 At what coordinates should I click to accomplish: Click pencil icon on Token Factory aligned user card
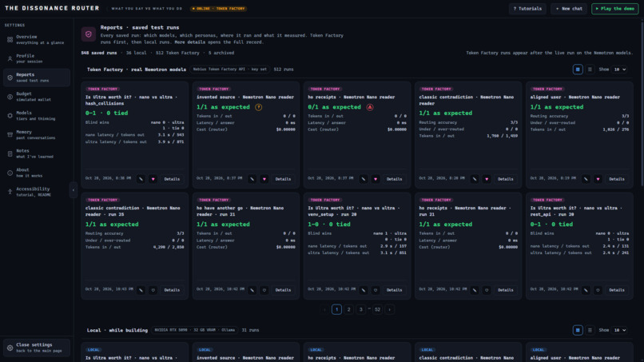586,179
